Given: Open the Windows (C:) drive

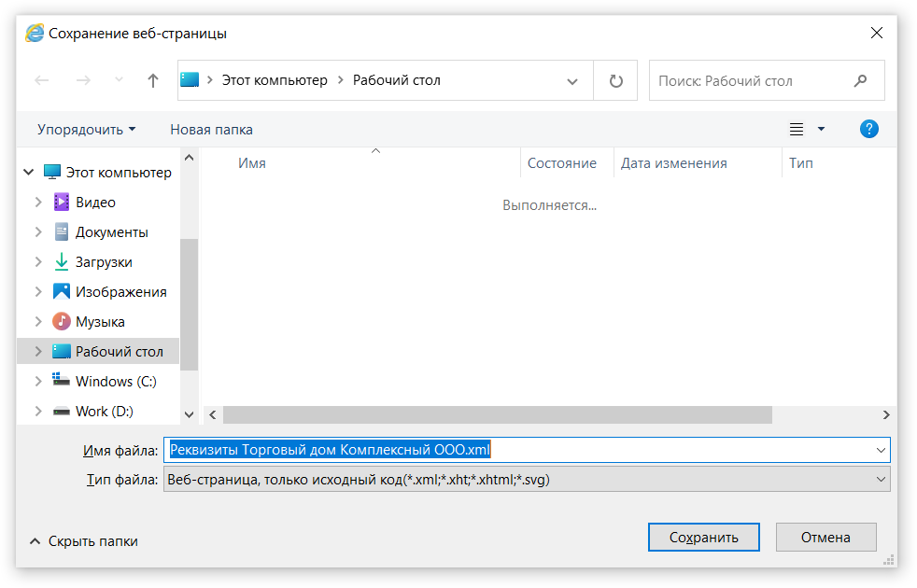Looking at the screenshot, I should click(116, 382).
